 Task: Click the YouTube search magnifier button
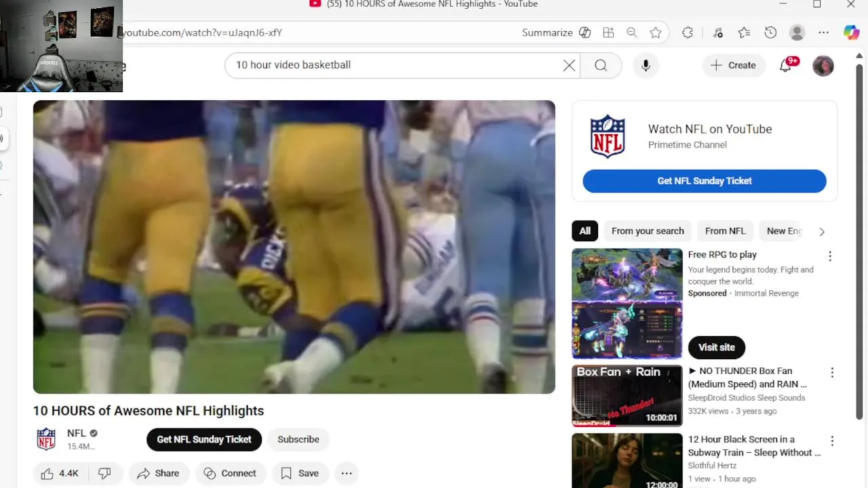(601, 65)
